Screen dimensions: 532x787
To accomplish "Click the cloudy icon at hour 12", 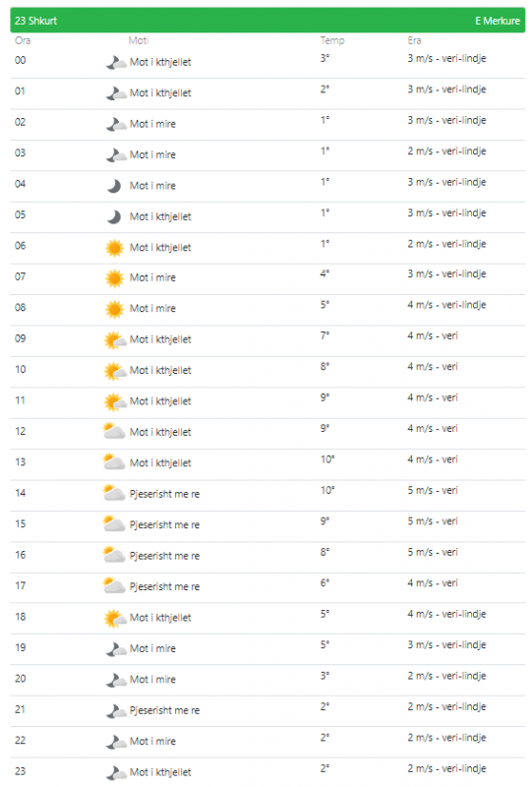I will [x=114, y=432].
